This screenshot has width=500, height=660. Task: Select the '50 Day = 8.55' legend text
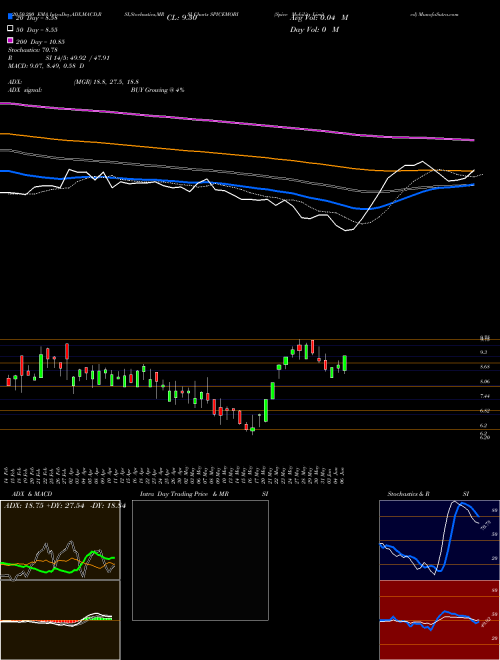pos(37,30)
